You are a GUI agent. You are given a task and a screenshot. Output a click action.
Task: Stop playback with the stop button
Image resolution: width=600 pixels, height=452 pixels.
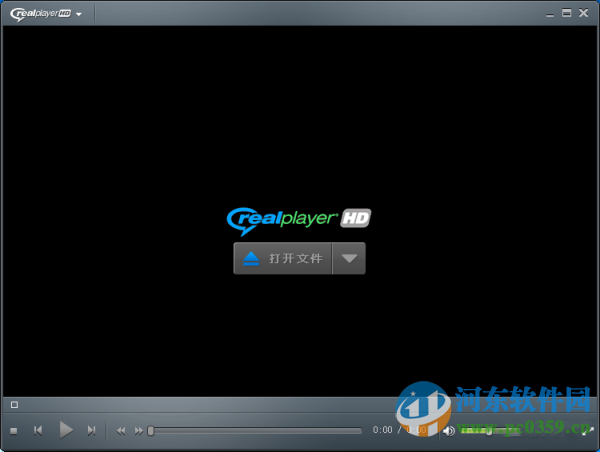13,431
